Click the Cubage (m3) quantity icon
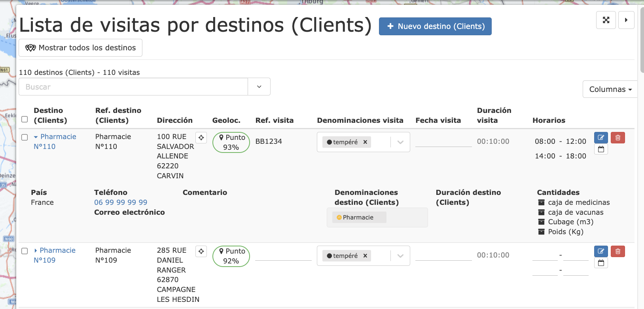Viewport: 644px width, 309px height. point(541,222)
